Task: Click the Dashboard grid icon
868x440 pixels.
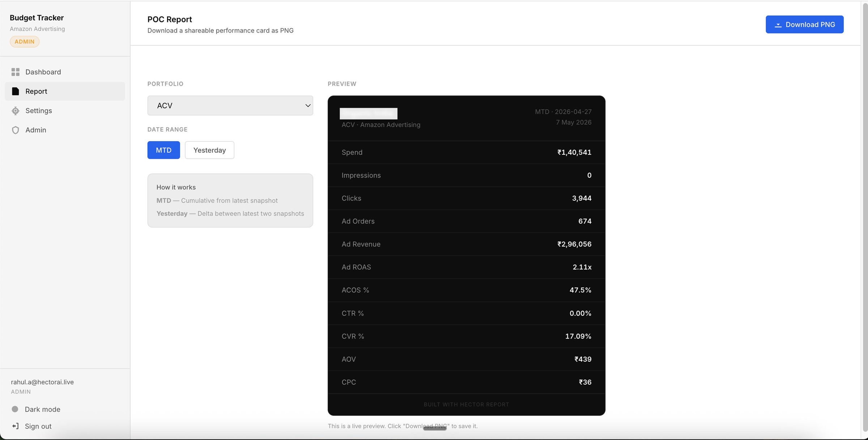Action: 15,72
